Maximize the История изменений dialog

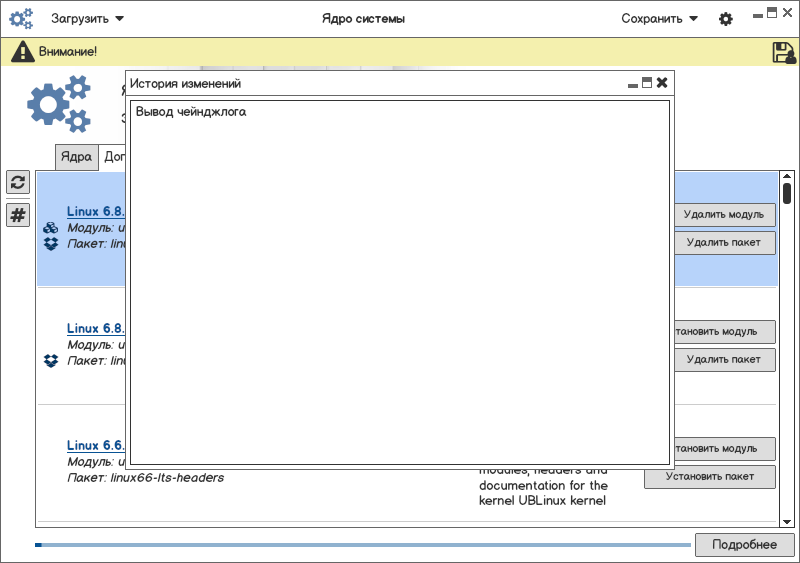647,83
